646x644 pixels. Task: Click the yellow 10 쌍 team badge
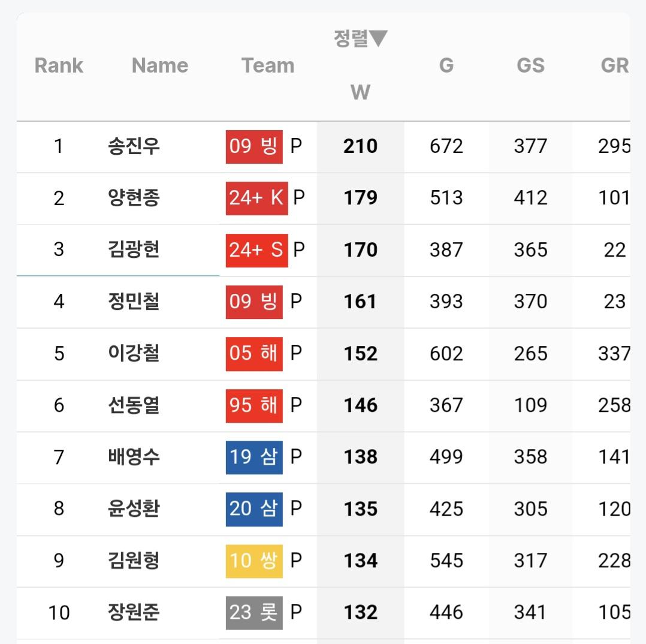(x=254, y=561)
